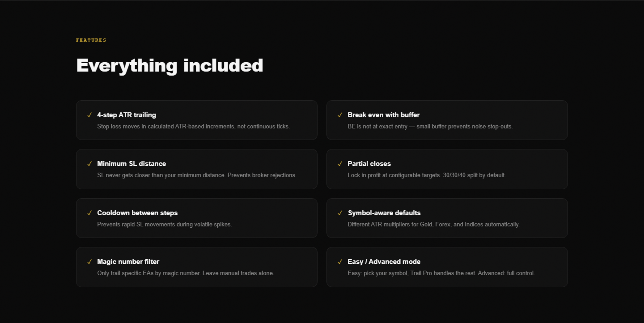Click checkmark icon beside Cooldown between steps
644x323 pixels.
click(x=89, y=213)
